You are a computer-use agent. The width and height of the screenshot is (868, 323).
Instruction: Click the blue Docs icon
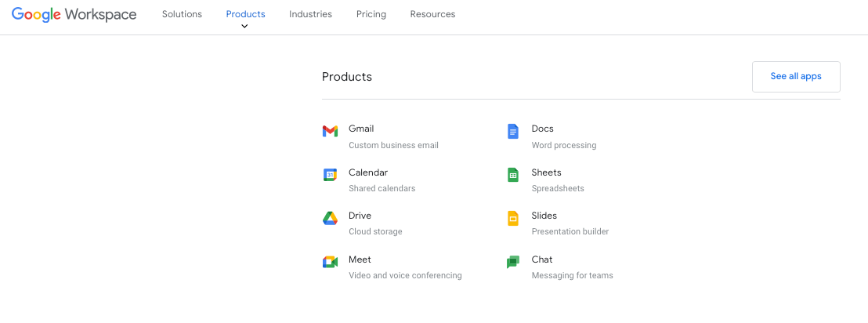coord(513,131)
